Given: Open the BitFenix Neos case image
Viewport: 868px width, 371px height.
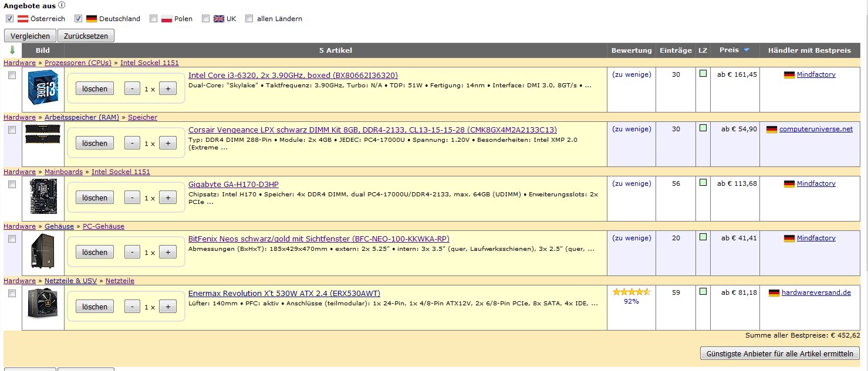Looking at the screenshot, I should click(x=42, y=251).
